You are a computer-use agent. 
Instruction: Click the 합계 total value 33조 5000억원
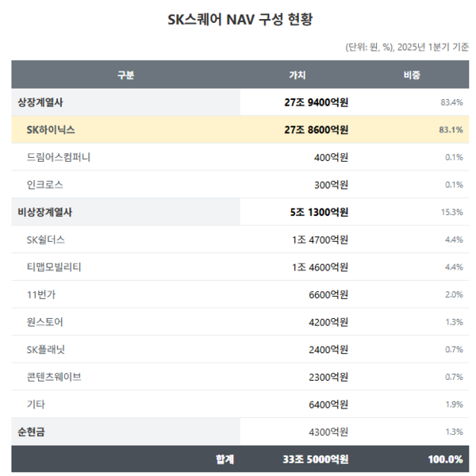pyautogui.click(x=316, y=459)
